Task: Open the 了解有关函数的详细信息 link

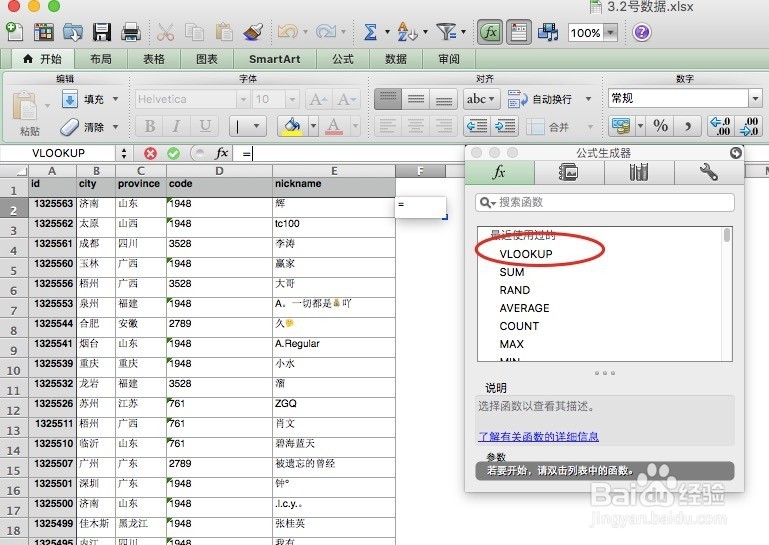Action: tap(538, 437)
